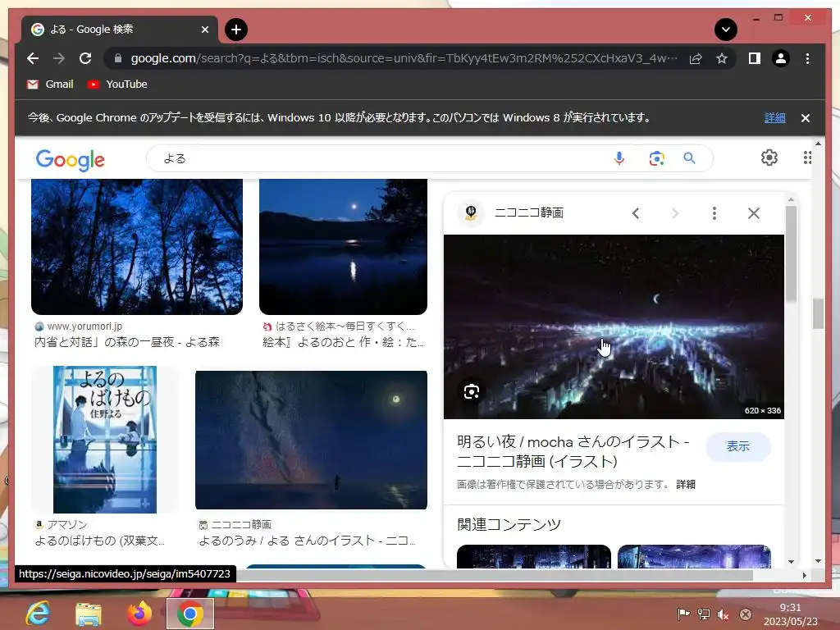Screen dimensions: 840x630
Task: View site security lock info
Action: (118, 58)
